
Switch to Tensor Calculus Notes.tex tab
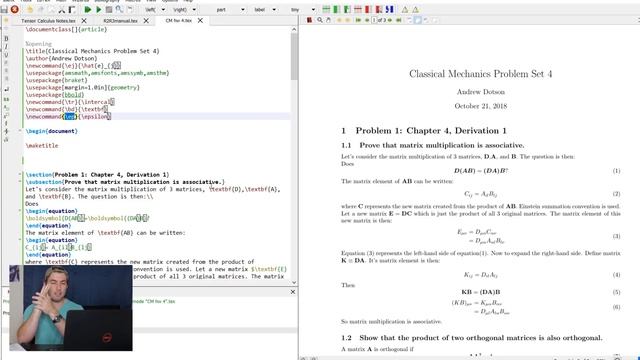(48, 20)
